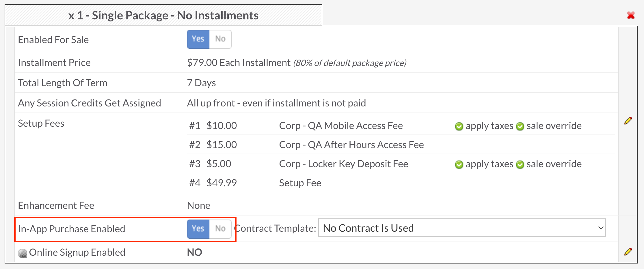644x269 pixels.
Task: Turn In-App Purchase Enabled to No
Action: [220, 229]
